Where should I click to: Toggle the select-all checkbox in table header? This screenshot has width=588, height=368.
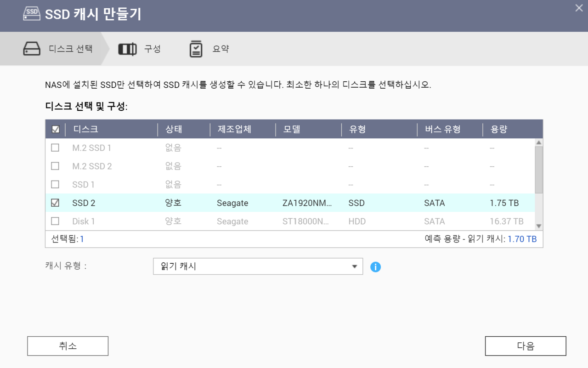coord(56,130)
